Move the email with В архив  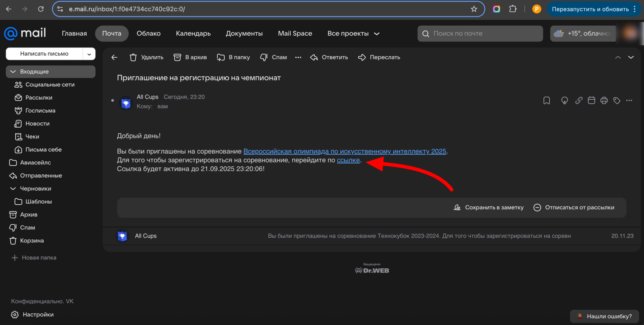coord(190,57)
